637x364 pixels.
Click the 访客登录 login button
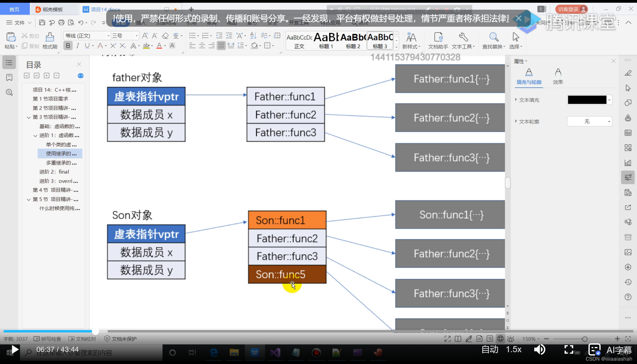(571, 9)
